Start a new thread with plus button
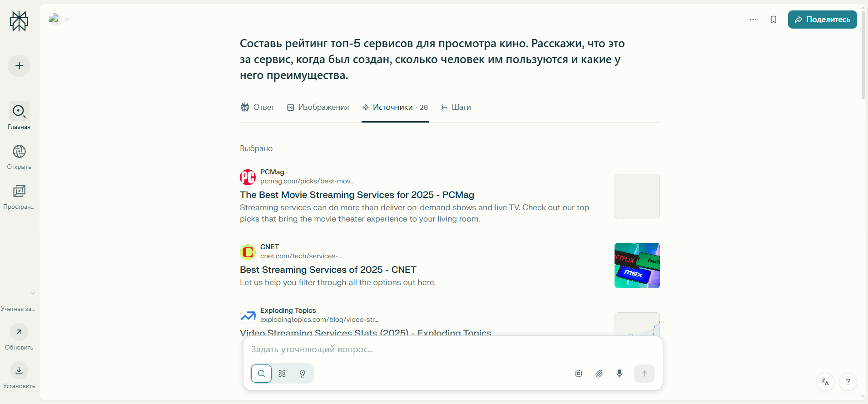The height and width of the screenshot is (404, 868). (19, 66)
